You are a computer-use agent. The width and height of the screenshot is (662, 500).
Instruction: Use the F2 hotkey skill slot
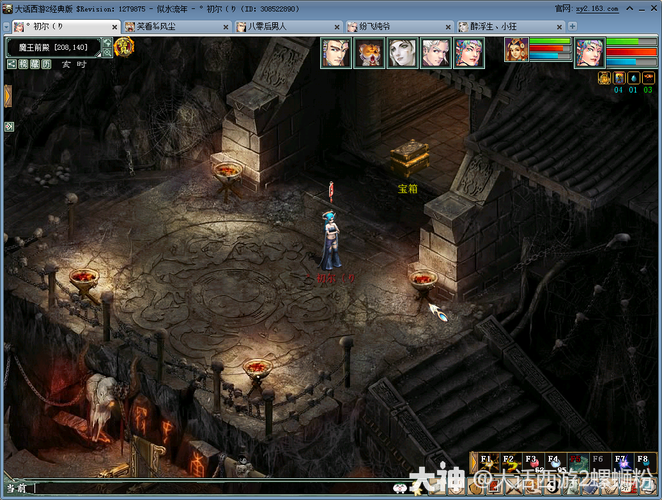click(x=511, y=463)
